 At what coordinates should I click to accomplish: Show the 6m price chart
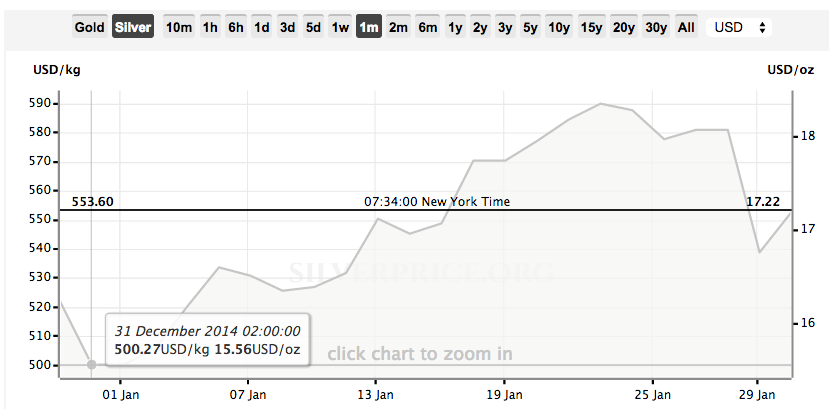click(x=427, y=26)
